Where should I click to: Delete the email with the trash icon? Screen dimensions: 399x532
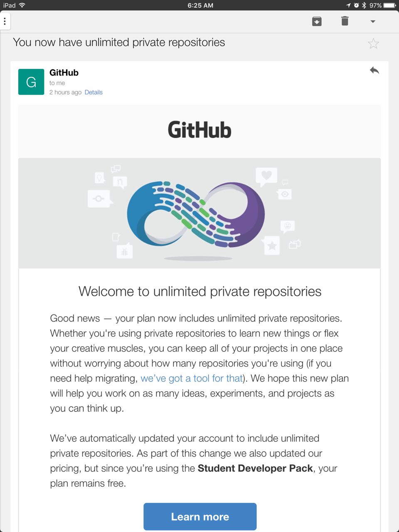pyautogui.click(x=345, y=21)
